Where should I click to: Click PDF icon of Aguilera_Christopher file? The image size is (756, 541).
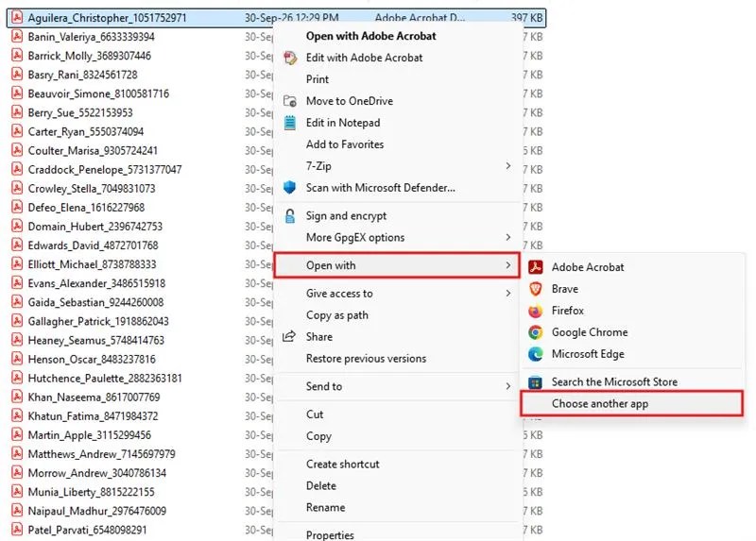[17, 18]
